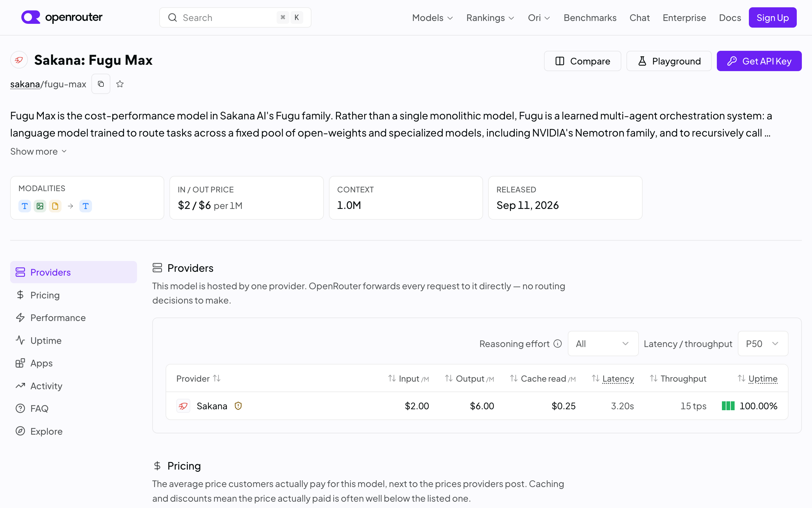The width and height of the screenshot is (812, 508).
Task: Jump to the Uptime sidebar section
Action: [74, 340]
